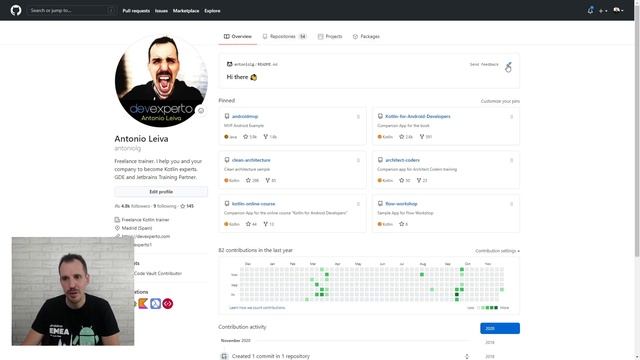Click the set status smiley on avatar

pyautogui.click(x=200, y=111)
